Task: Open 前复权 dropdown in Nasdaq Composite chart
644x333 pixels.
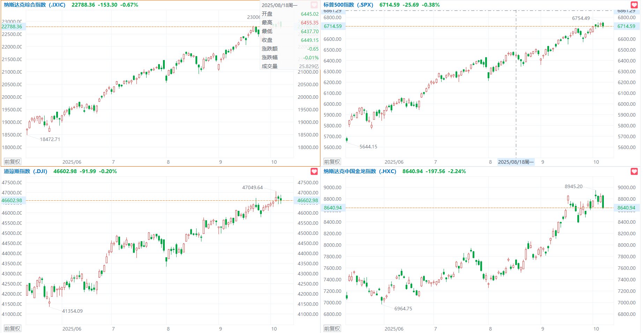Action: coord(12,162)
